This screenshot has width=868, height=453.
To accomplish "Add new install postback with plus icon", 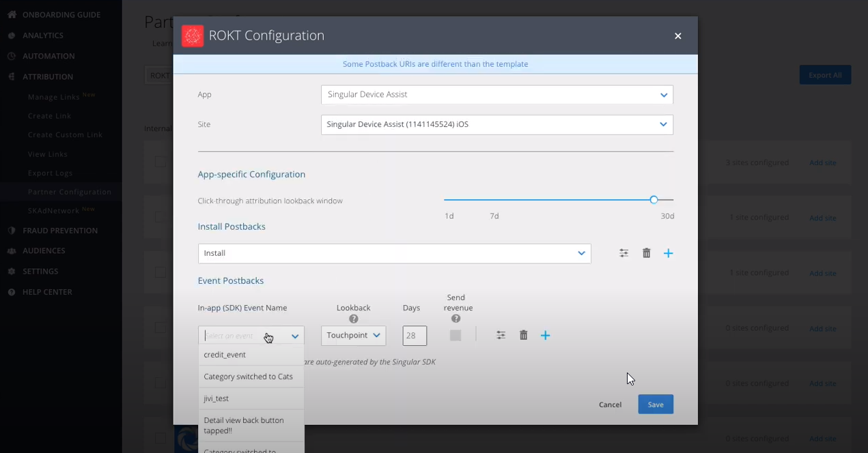I will (x=669, y=253).
